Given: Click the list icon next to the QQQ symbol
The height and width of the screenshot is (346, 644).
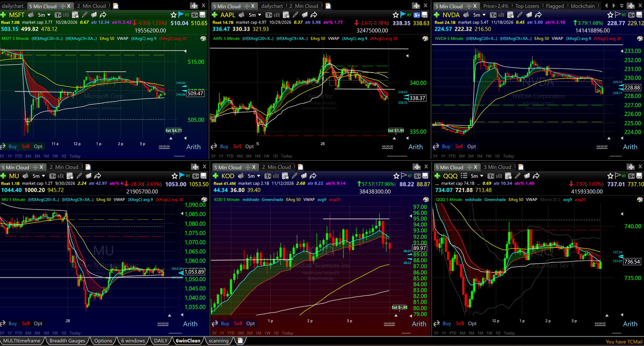Looking at the screenshot, I should (x=464, y=176).
